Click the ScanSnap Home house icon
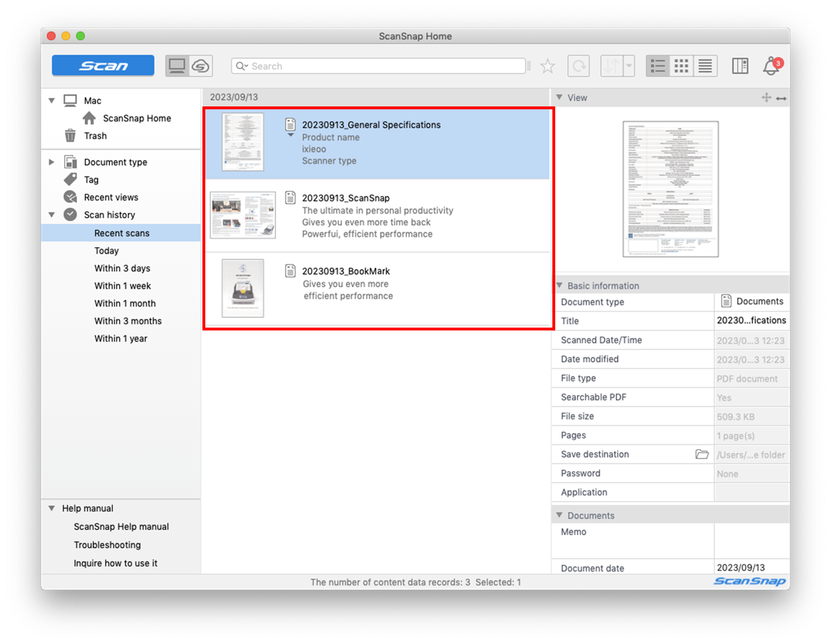The image size is (831, 644). coord(89,118)
